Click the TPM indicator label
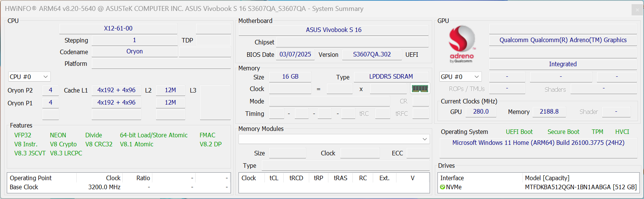The width and height of the screenshot is (644, 199). point(597,132)
